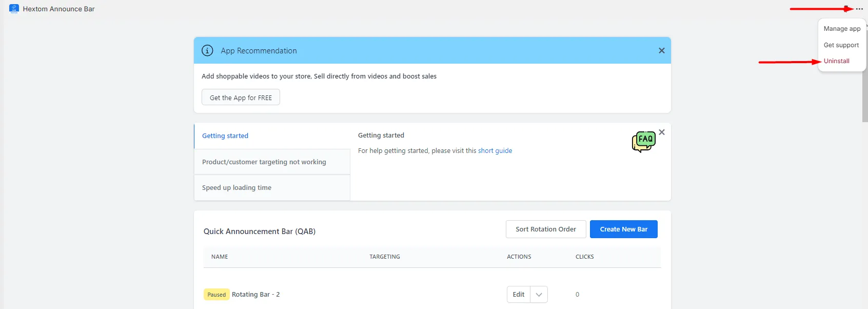Click the Hextom Announce Bar title text
The image size is (868, 309).
(58, 9)
